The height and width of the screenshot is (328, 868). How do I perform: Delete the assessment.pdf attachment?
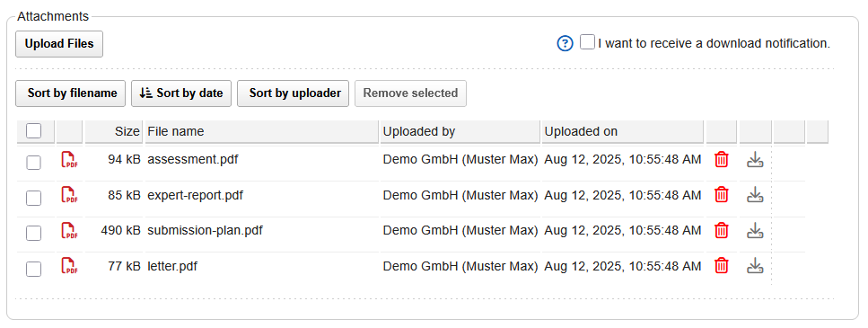(722, 160)
